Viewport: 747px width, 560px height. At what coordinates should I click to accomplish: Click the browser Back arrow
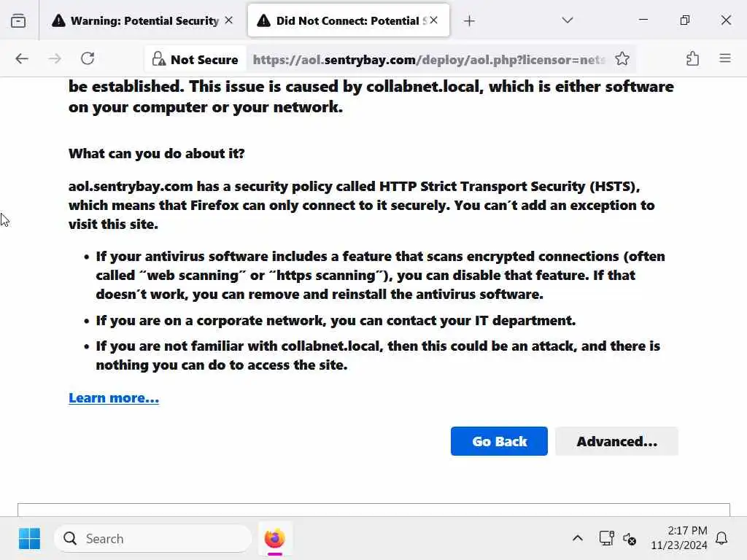(22, 59)
